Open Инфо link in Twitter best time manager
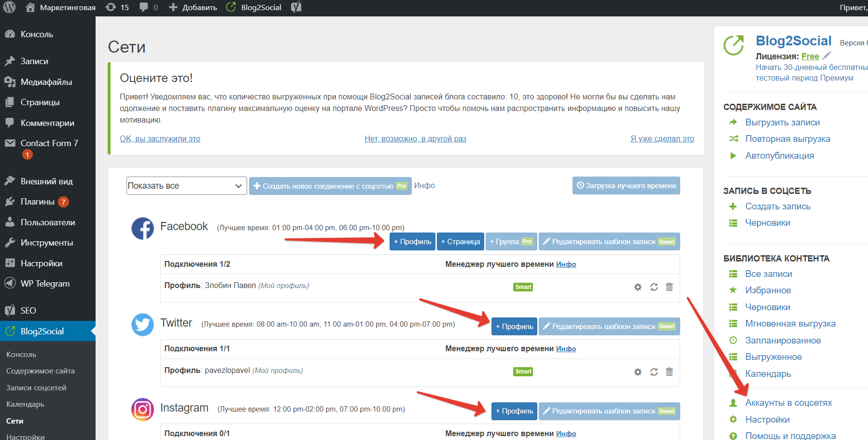The width and height of the screenshot is (868, 440). [566, 349]
